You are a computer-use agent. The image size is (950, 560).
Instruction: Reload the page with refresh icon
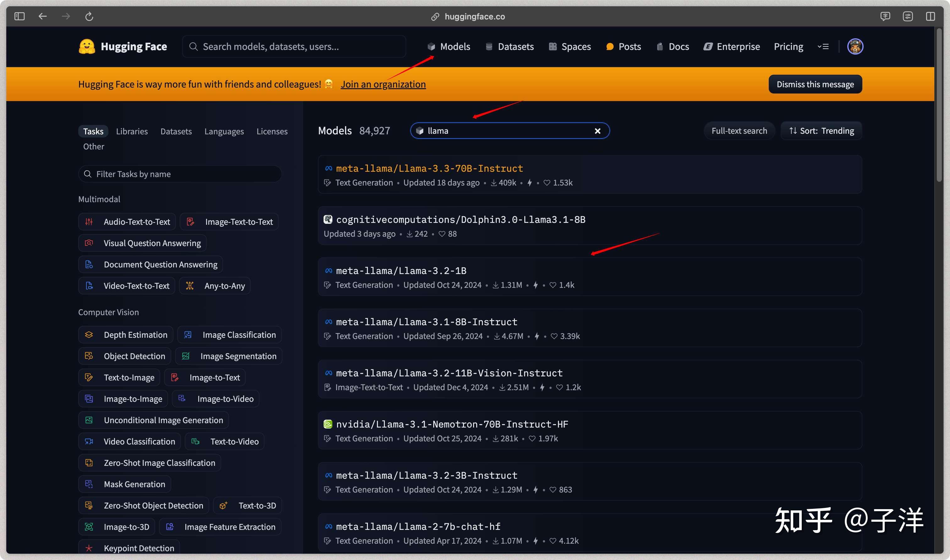pos(89,16)
